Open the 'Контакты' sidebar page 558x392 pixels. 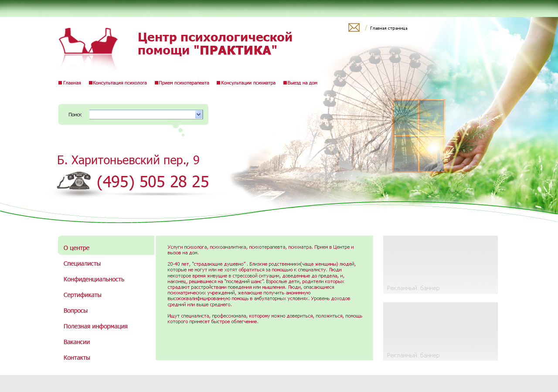[77, 357]
